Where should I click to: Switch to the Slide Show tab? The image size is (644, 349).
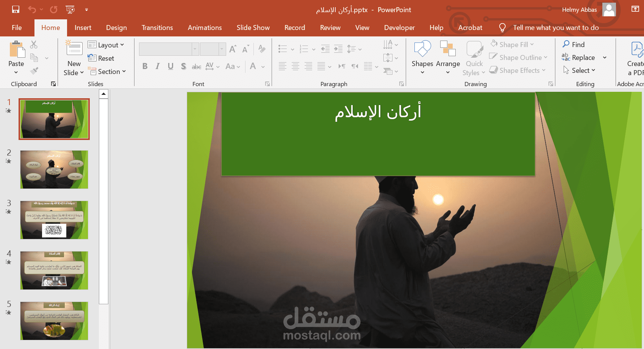coord(253,28)
